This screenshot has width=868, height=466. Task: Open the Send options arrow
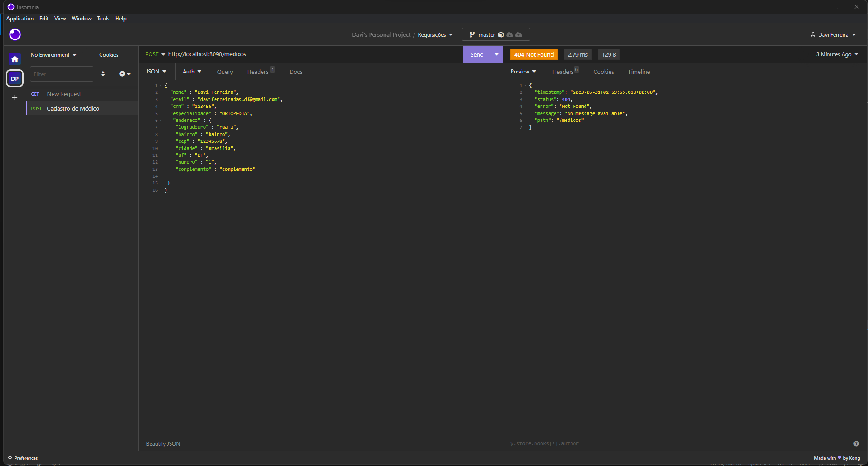click(497, 54)
